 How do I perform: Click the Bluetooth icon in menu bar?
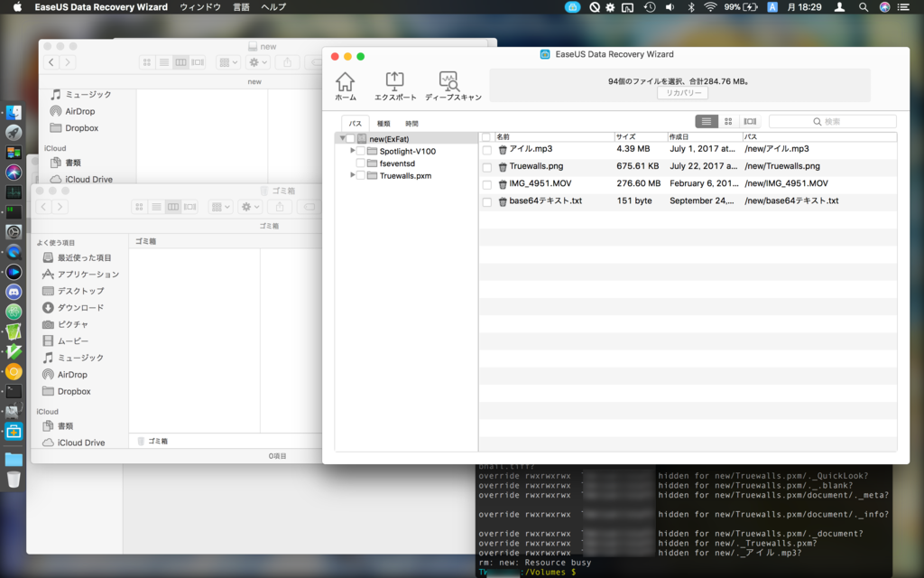coord(691,7)
